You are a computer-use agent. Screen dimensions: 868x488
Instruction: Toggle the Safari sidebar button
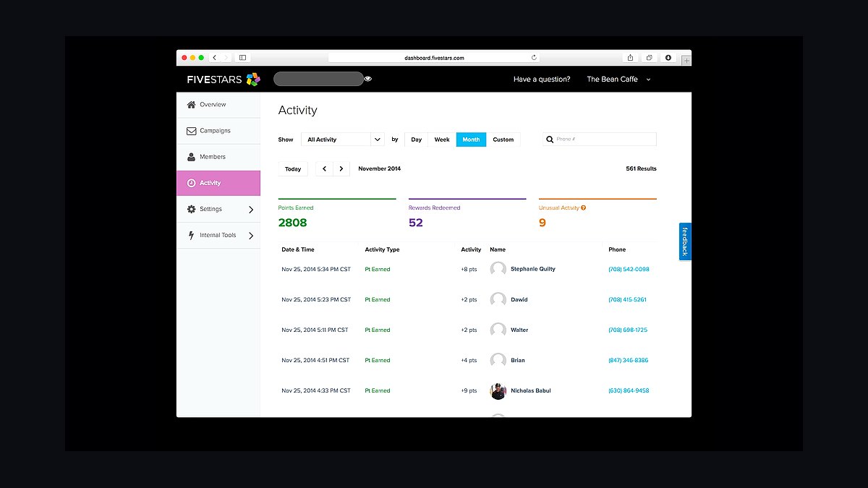pos(242,58)
